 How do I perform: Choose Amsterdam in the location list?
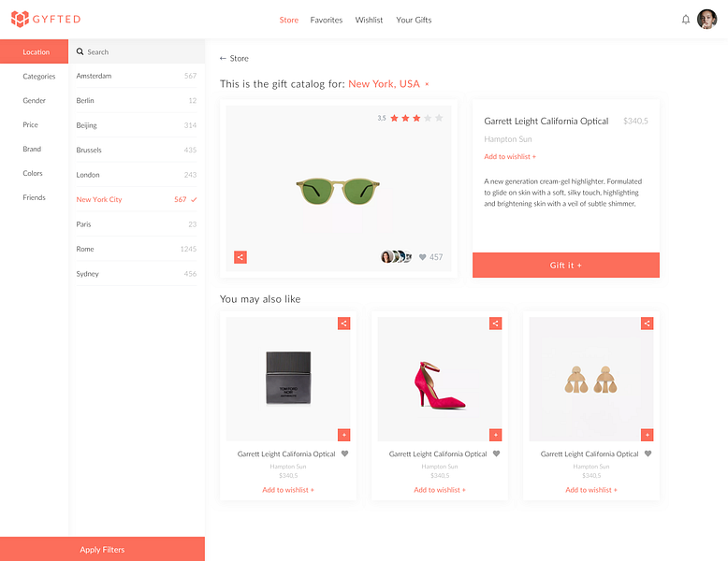(137, 76)
